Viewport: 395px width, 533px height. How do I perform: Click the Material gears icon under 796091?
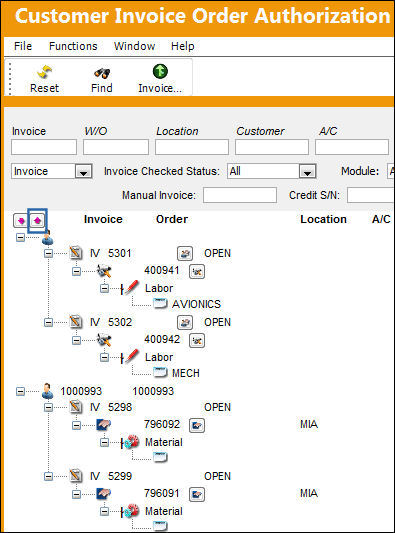click(x=132, y=511)
